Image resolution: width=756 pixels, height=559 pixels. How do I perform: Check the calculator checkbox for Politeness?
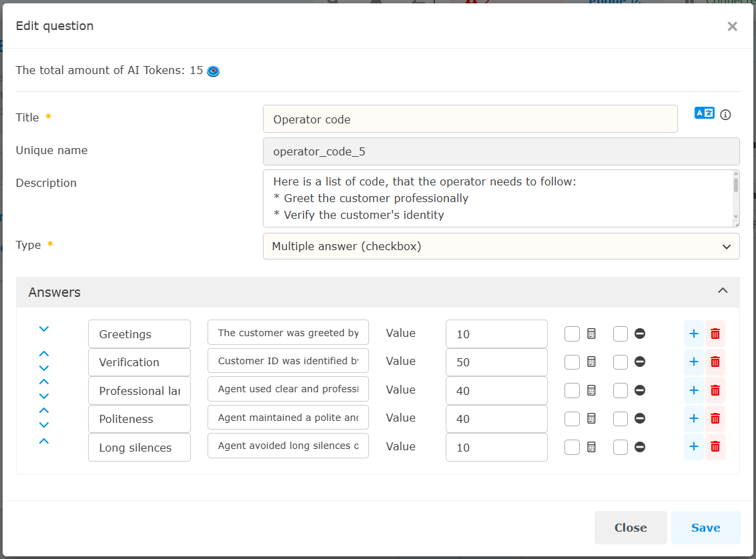(x=572, y=418)
